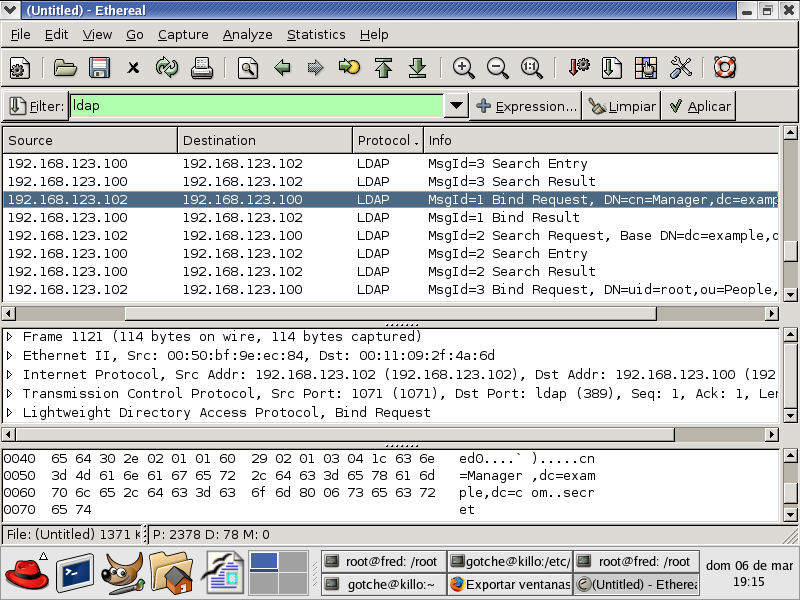The height and width of the screenshot is (600, 800).
Task: Click packet details horizontal scrollbar thumb
Action: pos(345,435)
